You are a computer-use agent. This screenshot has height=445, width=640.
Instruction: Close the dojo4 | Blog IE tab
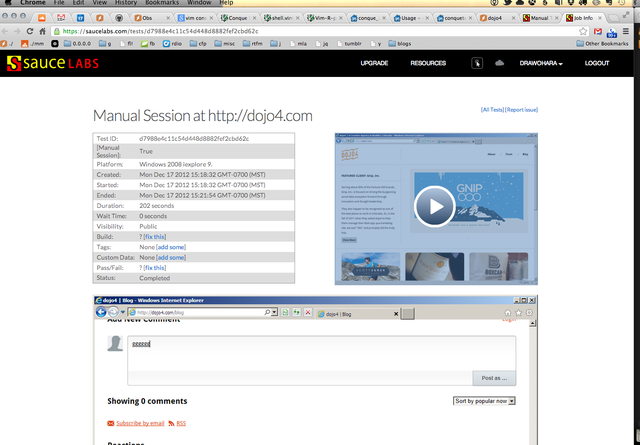396,314
